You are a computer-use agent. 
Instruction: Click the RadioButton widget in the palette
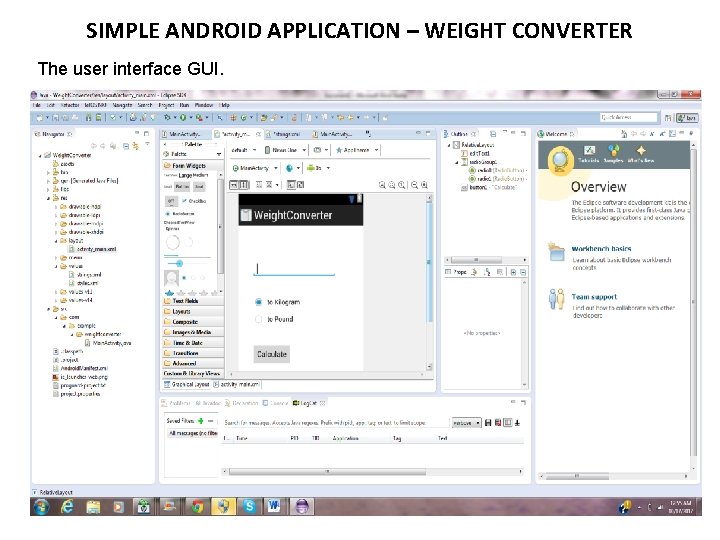tap(180, 214)
